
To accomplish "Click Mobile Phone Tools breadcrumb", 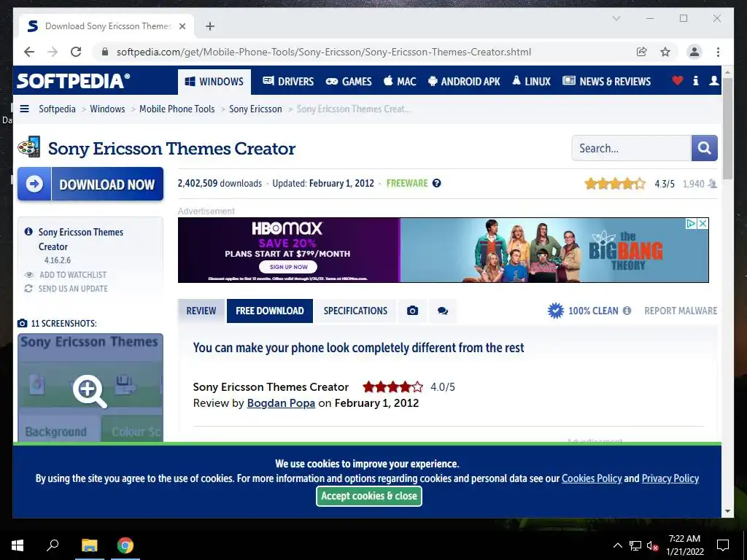I will tap(177, 109).
